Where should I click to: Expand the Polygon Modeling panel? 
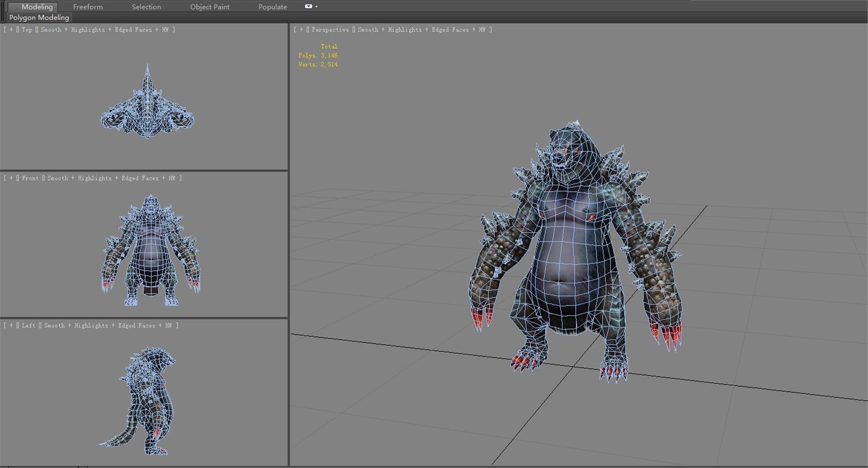tap(39, 18)
